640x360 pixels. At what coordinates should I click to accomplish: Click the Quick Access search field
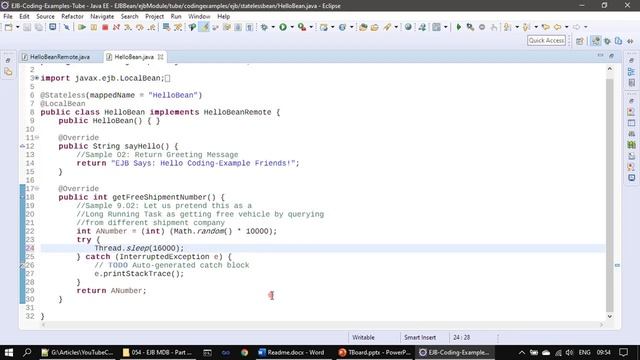click(x=547, y=40)
